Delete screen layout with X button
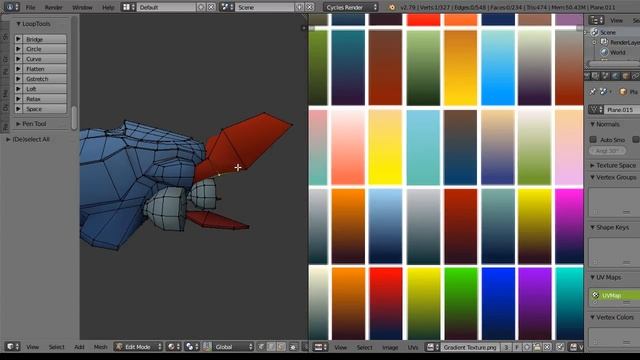Viewport: 640px width, 360px height. coord(211,7)
